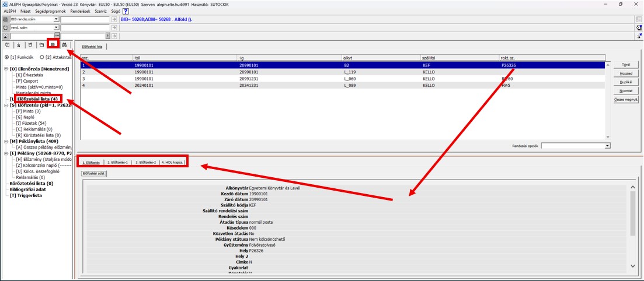Image resolution: width=644 pixels, height=281 pixels.
Task: Select [C] Reklamálás (0) tree item
Action: click(x=34, y=129)
